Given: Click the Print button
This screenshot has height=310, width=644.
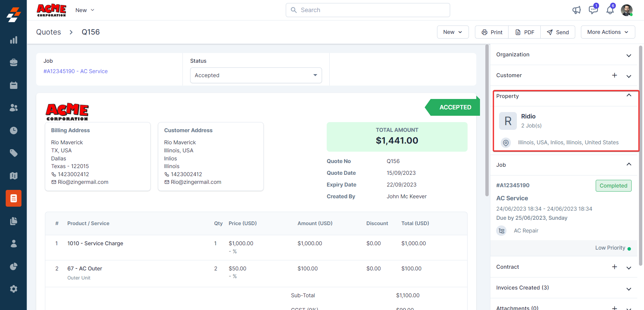Looking at the screenshot, I should click(x=492, y=32).
